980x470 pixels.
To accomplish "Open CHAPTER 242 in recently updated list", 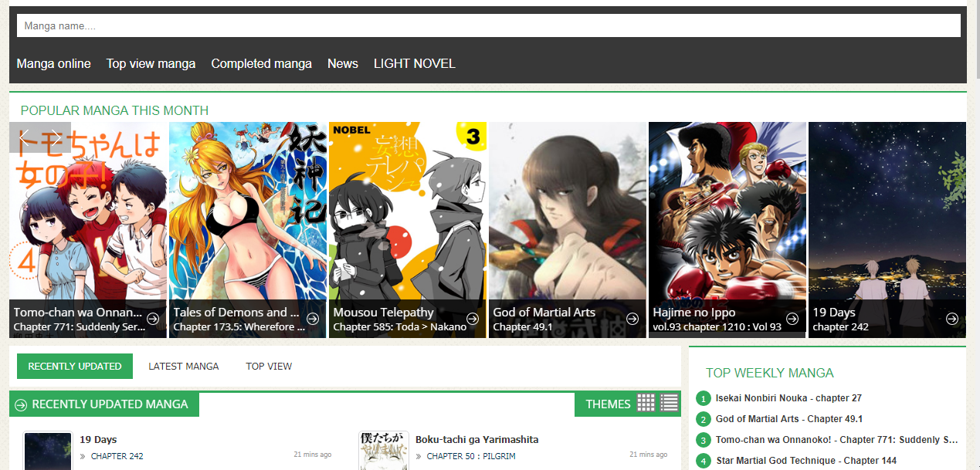I will [x=117, y=457].
